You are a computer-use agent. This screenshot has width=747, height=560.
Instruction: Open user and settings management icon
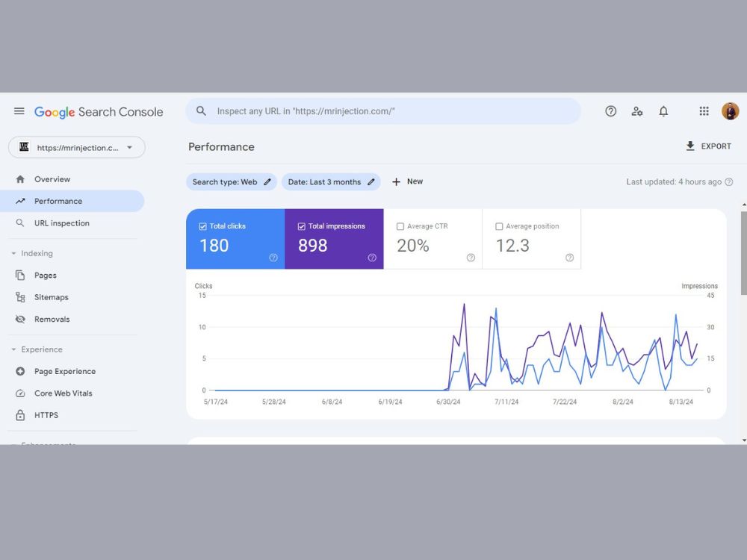637,111
